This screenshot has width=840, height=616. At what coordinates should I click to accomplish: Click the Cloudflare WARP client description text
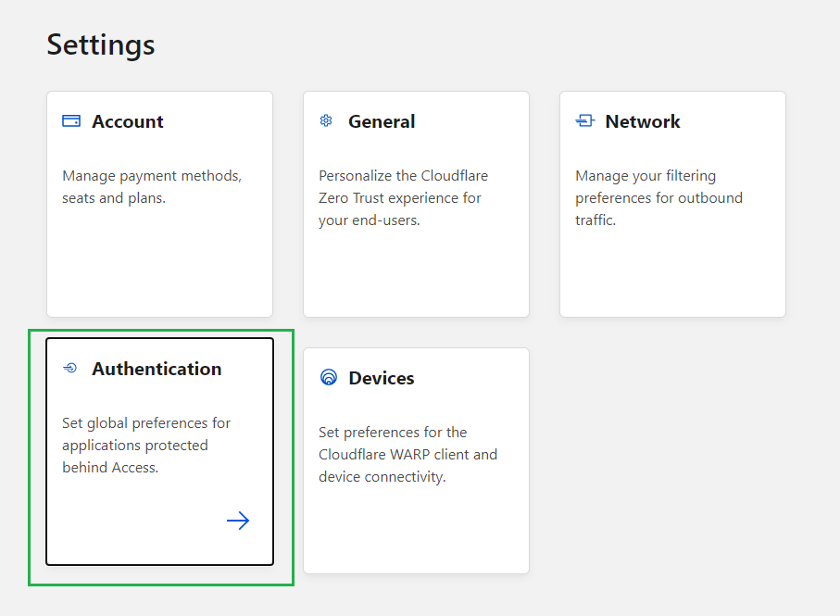pos(407,454)
